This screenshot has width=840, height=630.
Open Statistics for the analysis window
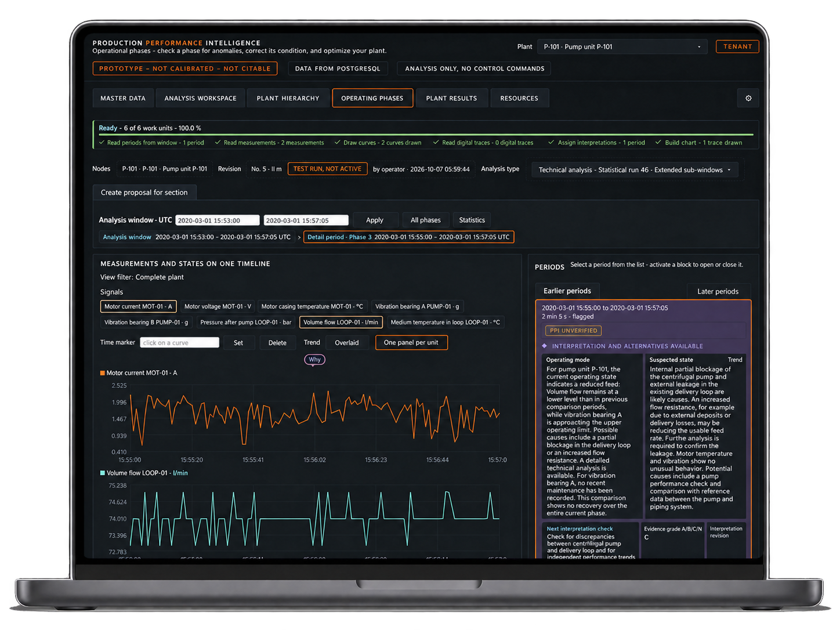[x=472, y=220]
